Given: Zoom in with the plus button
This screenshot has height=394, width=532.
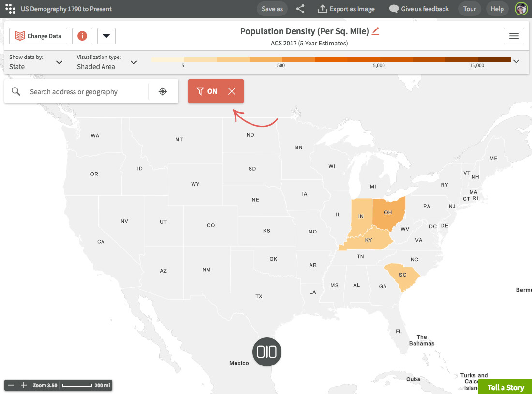Looking at the screenshot, I should click(x=23, y=385).
